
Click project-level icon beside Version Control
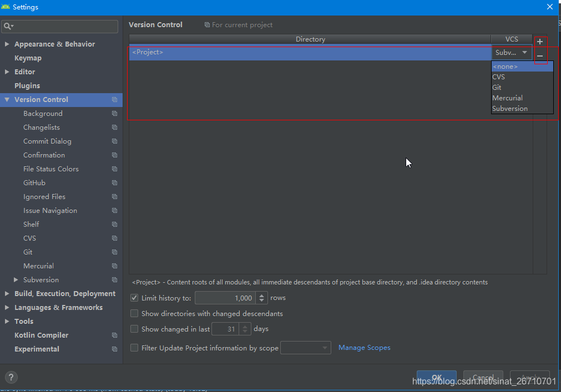click(114, 100)
